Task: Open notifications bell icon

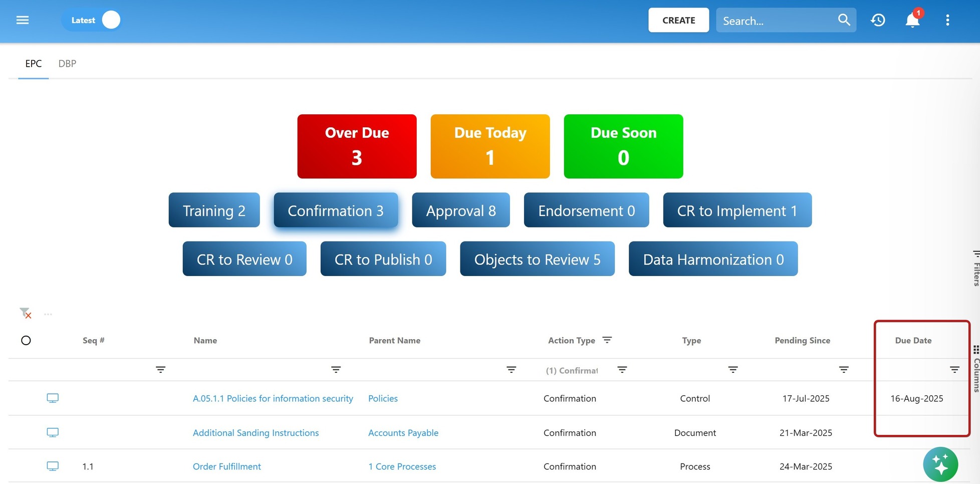Action: pyautogui.click(x=912, y=20)
